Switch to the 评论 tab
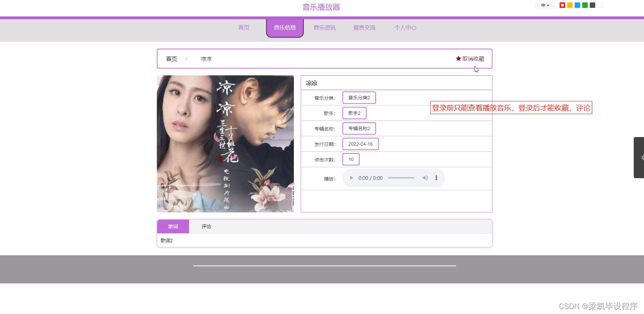Screen dimensions: 644x314 206,226
